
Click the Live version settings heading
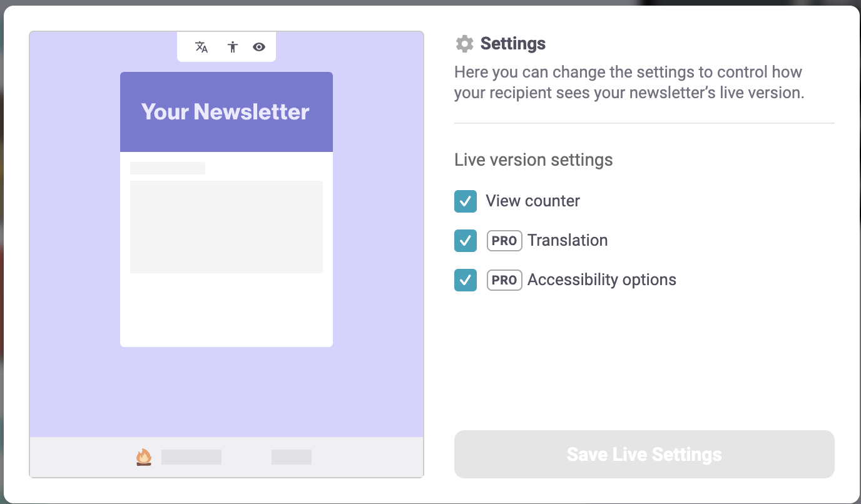pos(533,160)
